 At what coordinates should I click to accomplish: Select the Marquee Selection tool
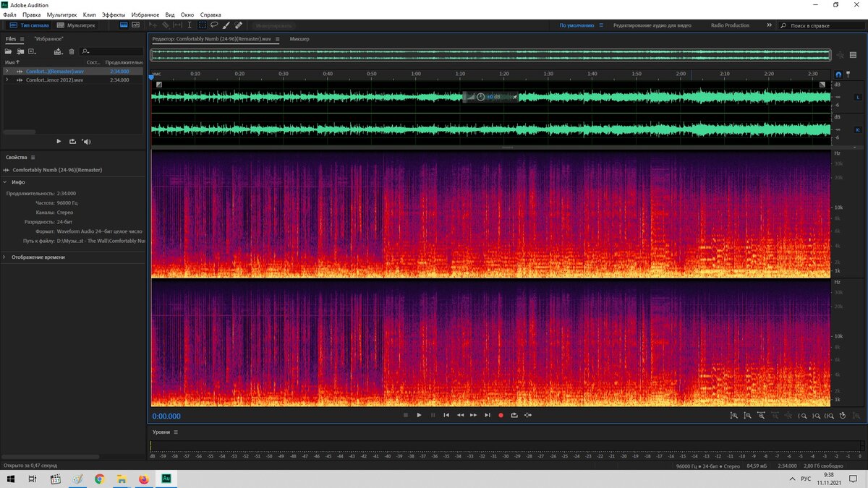coord(202,24)
